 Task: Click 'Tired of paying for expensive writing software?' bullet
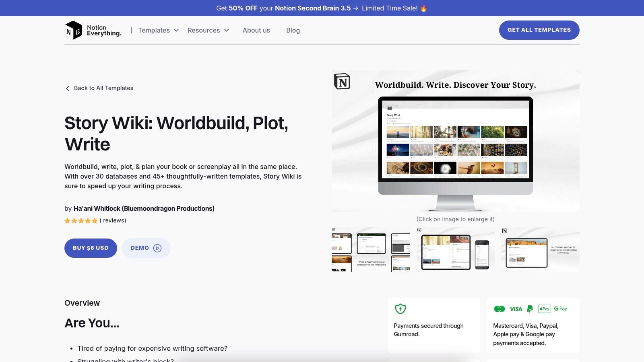coord(152,348)
